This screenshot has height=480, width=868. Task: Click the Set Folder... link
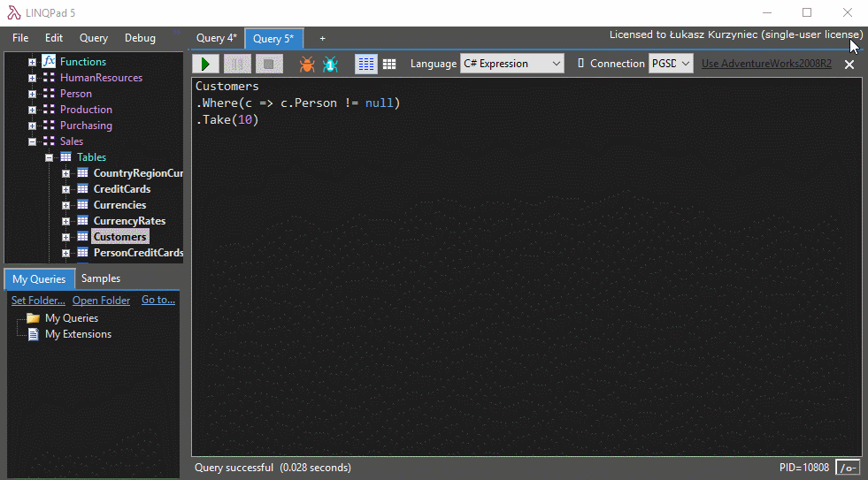(38, 301)
